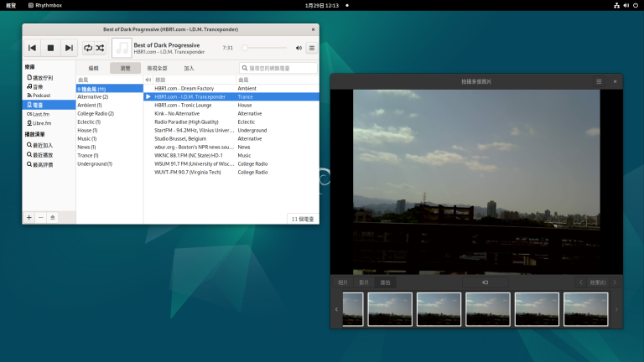Select Trance (1) genre
The height and width of the screenshot is (362, 644).
(110, 156)
